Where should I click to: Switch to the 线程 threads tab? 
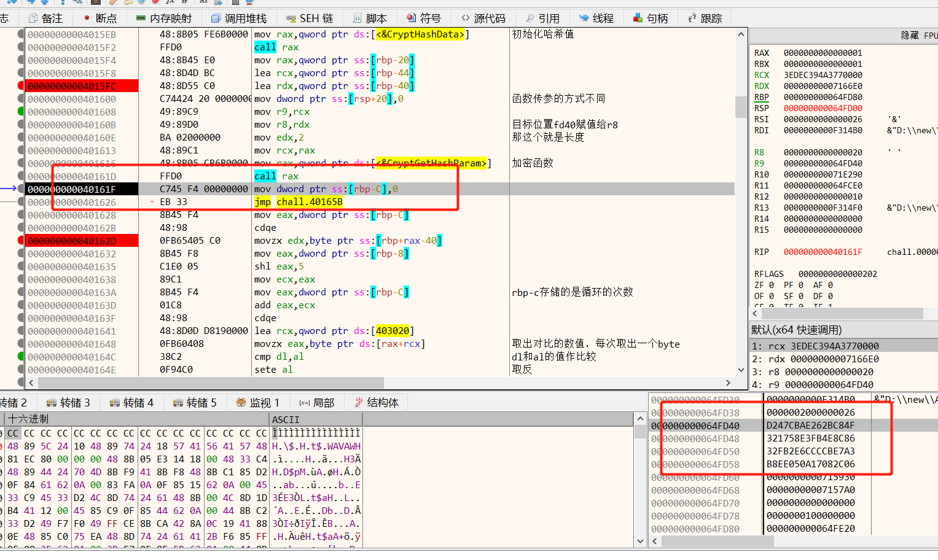coord(596,18)
